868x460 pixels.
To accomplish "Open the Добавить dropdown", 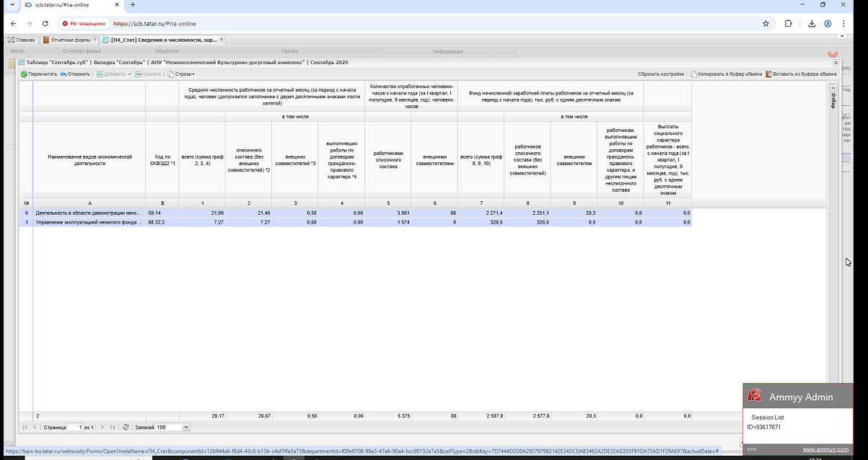I will point(113,74).
